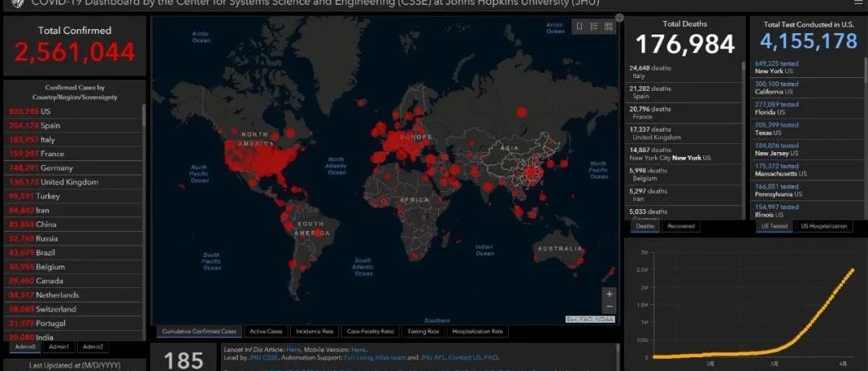
Task: Select Russia in confirmed cases list
Action: pyautogui.click(x=73, y=239)
